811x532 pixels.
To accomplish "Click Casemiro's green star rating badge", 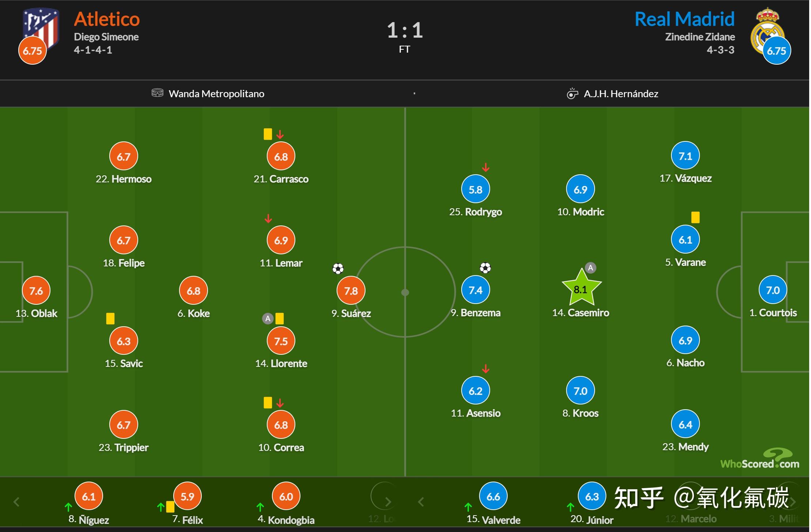I will click(581, 288).
